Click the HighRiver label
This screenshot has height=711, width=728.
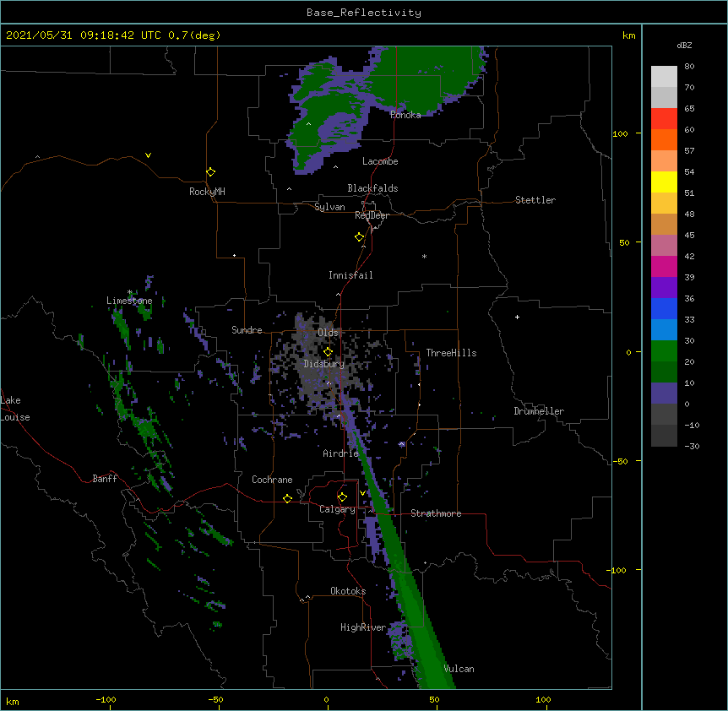click(363, 627)
